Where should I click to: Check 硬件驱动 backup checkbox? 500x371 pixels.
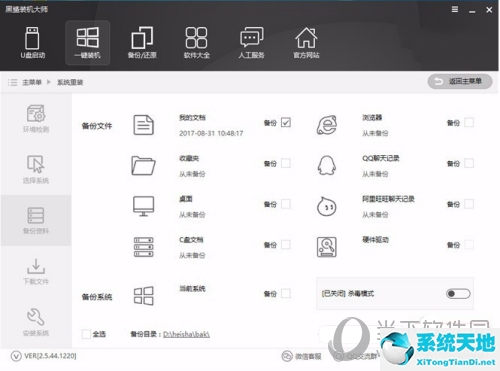tap(469, 245)
